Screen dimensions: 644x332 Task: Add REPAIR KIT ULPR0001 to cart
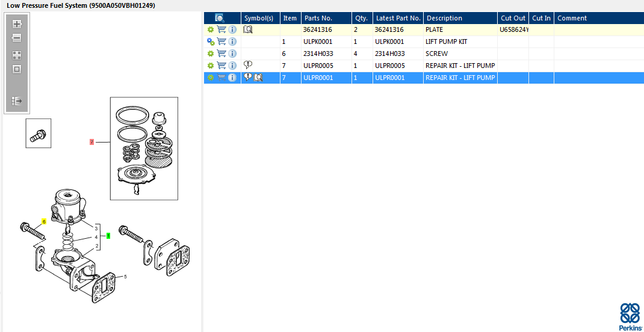tap(221, 77)
